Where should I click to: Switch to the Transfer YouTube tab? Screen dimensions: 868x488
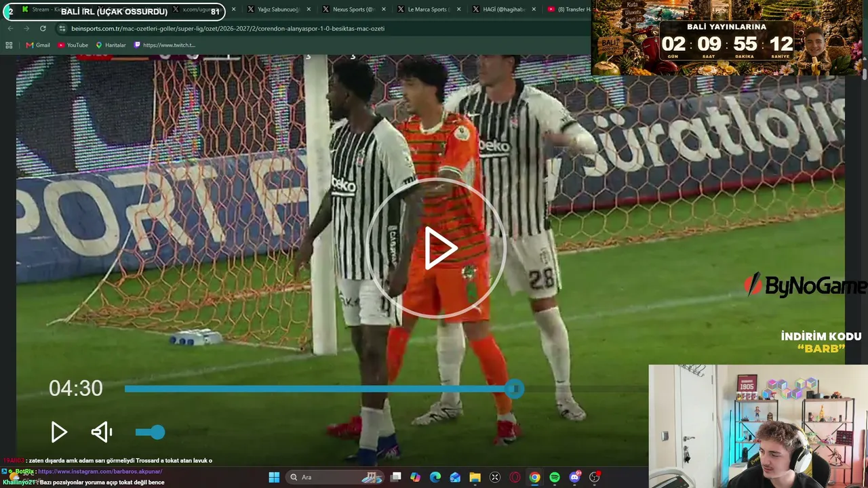click(x=568, y=9)
